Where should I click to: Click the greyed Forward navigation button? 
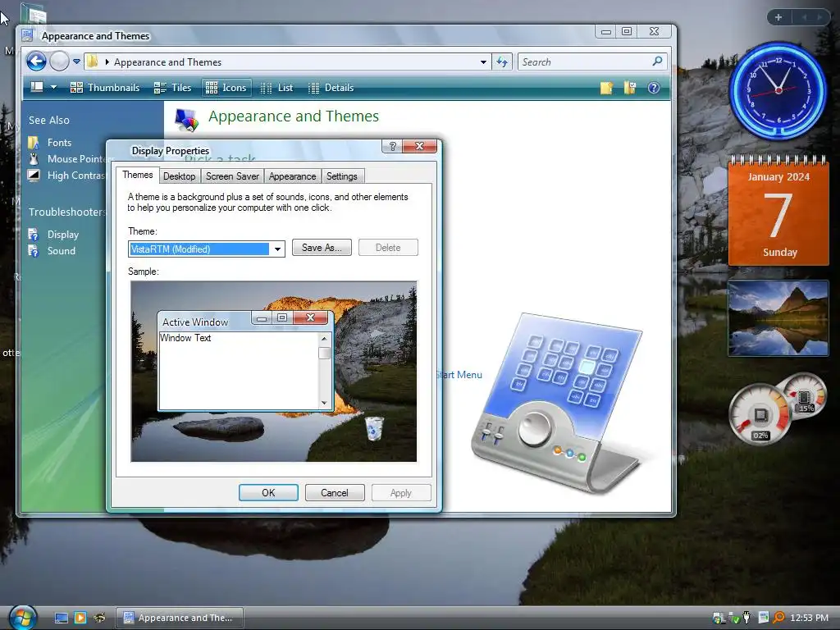(x=59, y=62)
